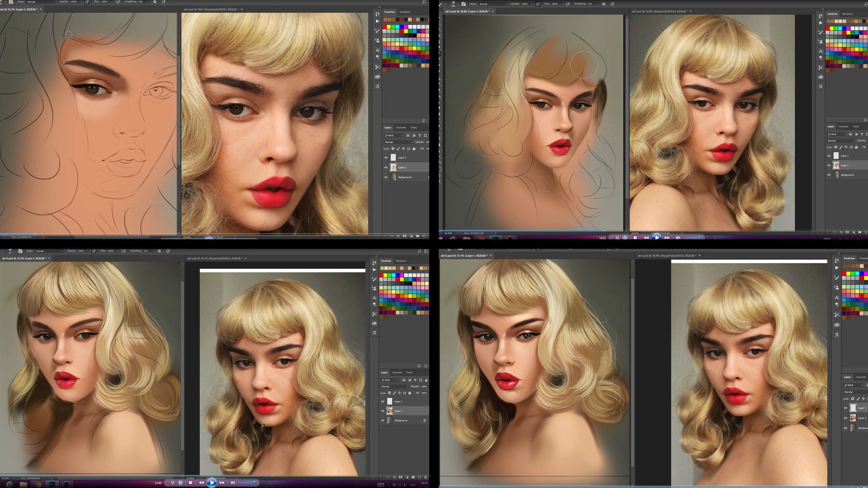Open Brush Settings panel icon in 52,1% window
The image size is (868, 488).
[377, 31]
